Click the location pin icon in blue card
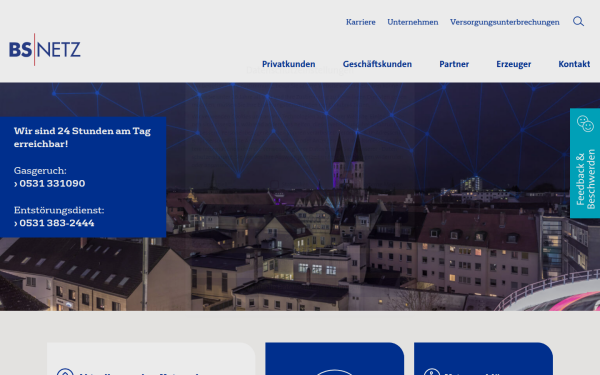The width and height of the screenshot is (600, 375). pos(432,372)
